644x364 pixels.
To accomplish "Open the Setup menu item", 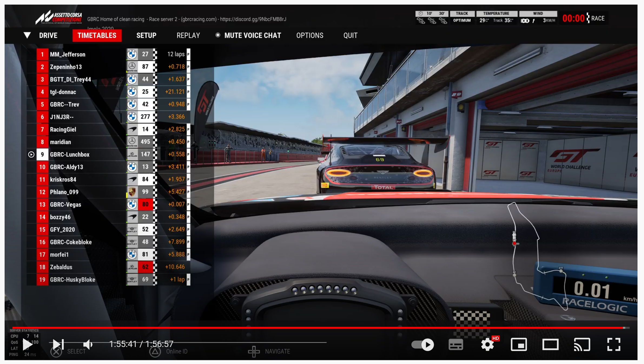I will click(146, 35).
